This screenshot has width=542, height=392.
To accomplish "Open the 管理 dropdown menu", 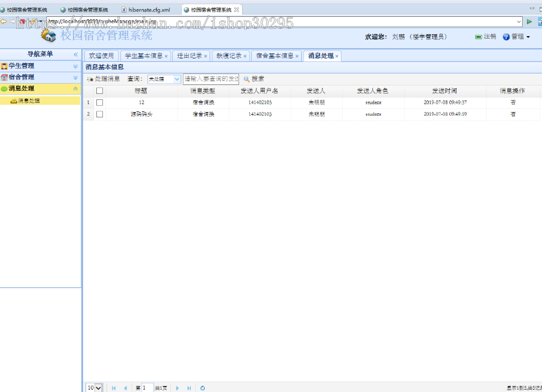I will pos(528,37).
